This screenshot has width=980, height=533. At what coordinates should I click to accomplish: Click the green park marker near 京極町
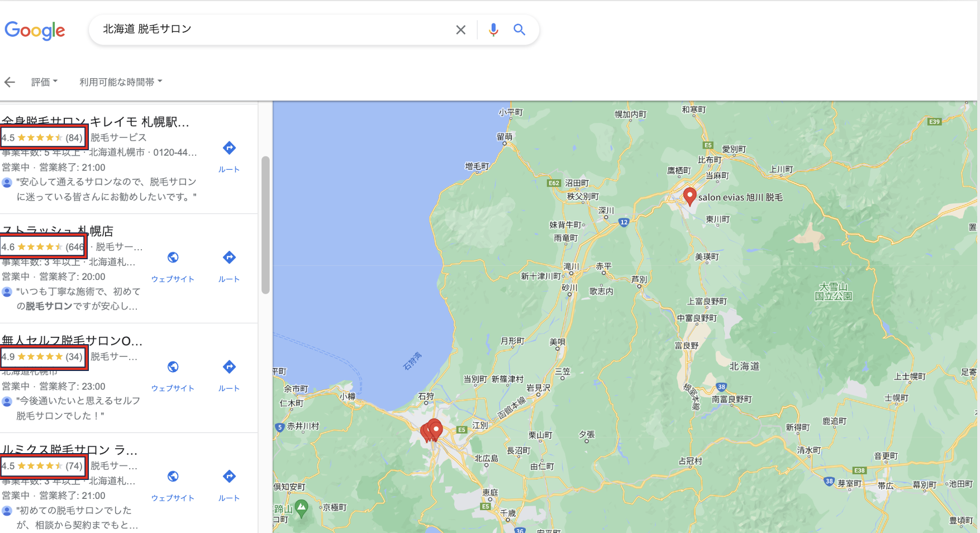tap(302, 508)
